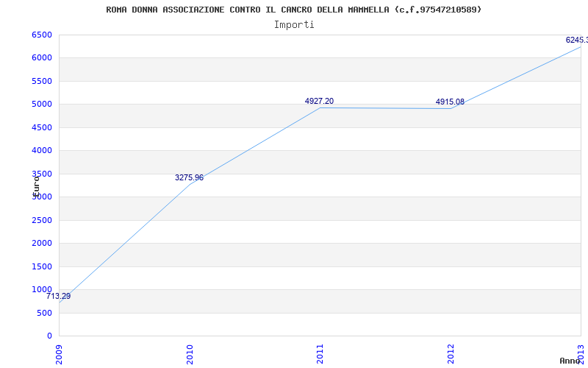Click the 2013 x-axis year label

pos(581,354)
